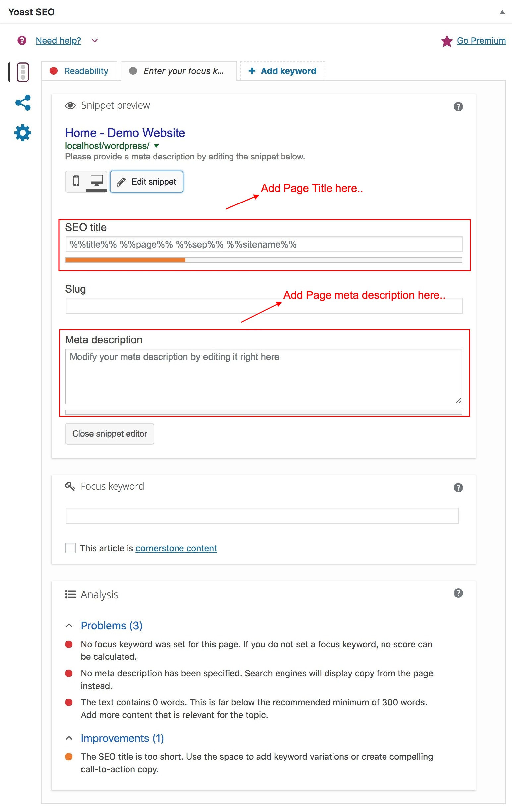Click the Need help question mark icon

click(22, 40)
